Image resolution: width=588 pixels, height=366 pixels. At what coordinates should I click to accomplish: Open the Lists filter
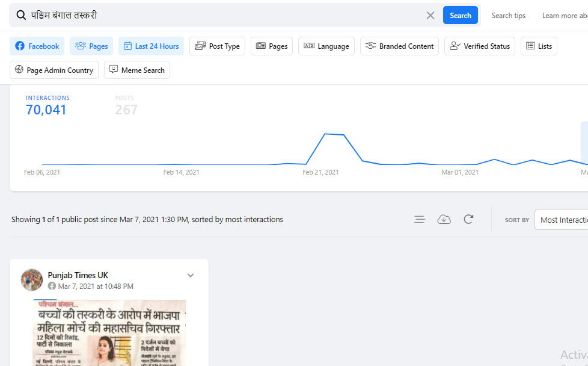click(539, 46)
